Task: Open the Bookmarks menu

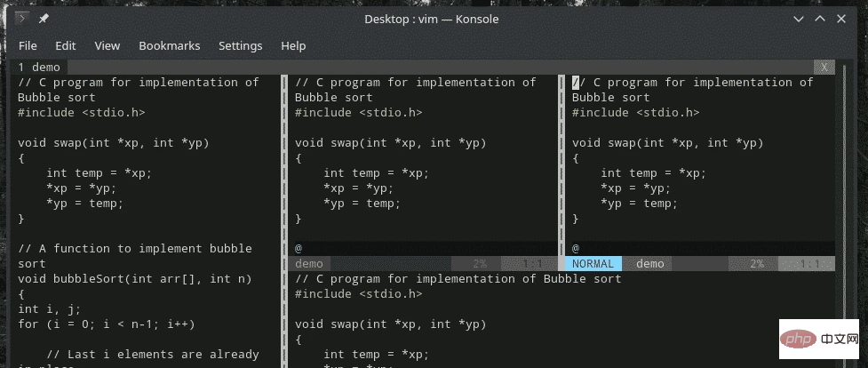Action: (169, 45)
